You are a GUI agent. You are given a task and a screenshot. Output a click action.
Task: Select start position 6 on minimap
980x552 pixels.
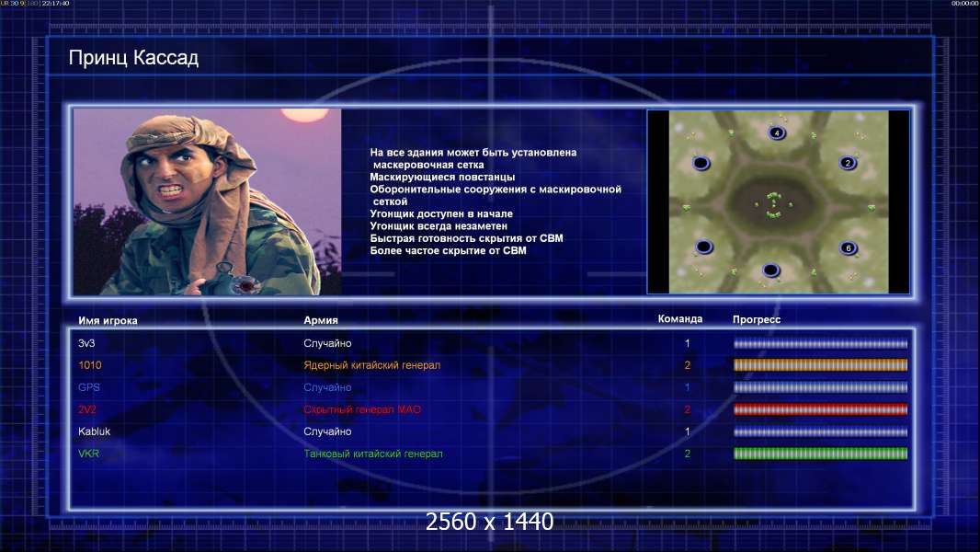click(849, 248)
